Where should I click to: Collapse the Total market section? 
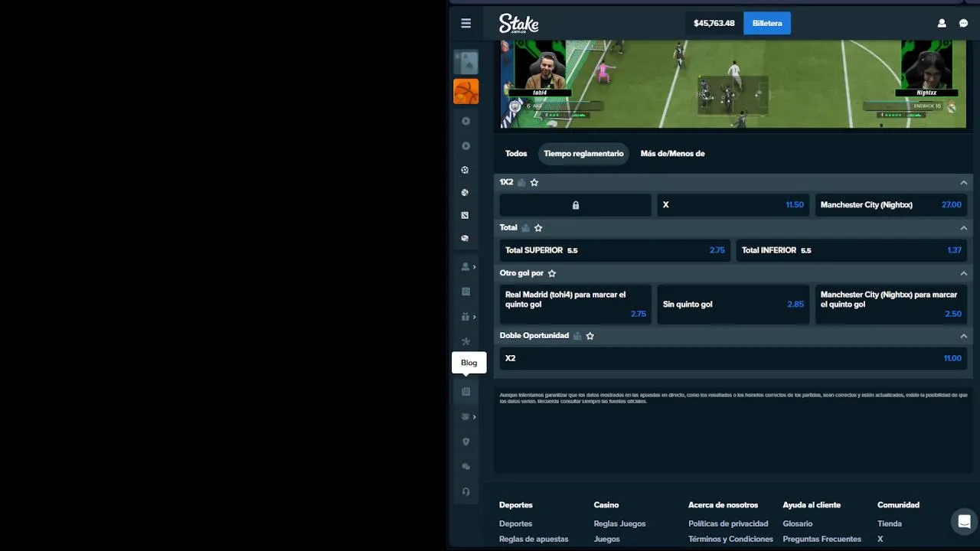pyautogui.click(x=963, y=227)
